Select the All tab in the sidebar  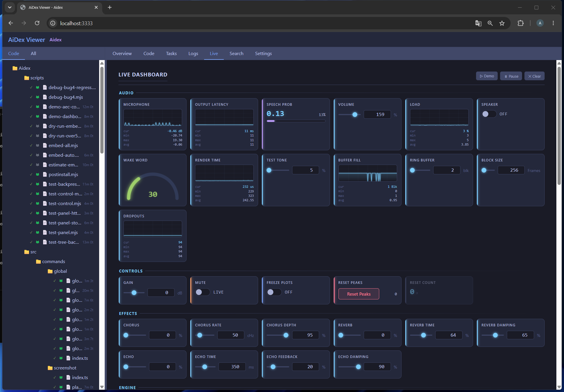click(33, 54)
